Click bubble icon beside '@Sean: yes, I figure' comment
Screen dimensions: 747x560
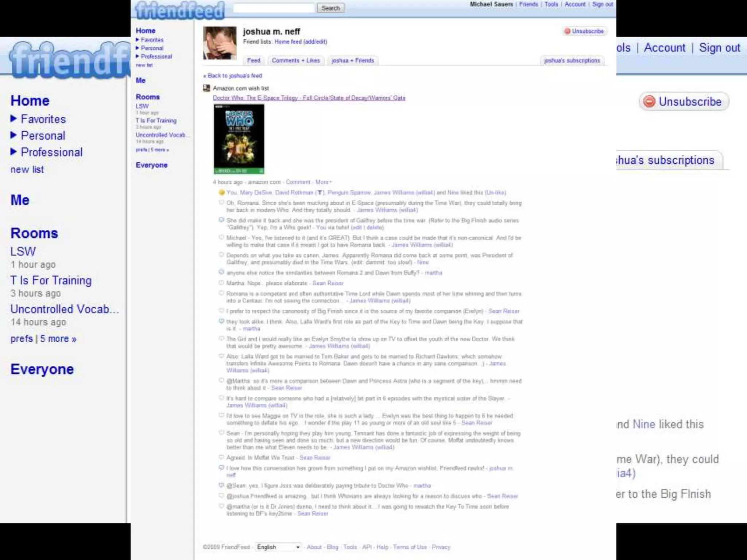tap(221, 485)
